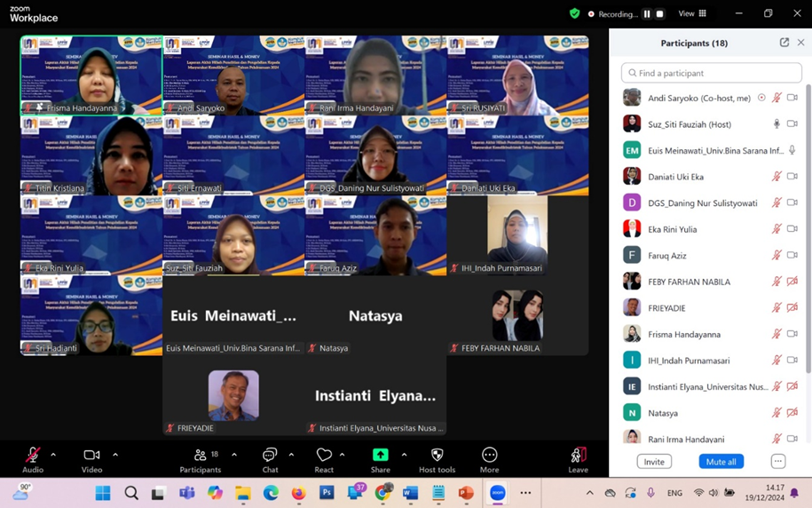Pop out the Participants panel
812x508 pixels.
(784, 43)
